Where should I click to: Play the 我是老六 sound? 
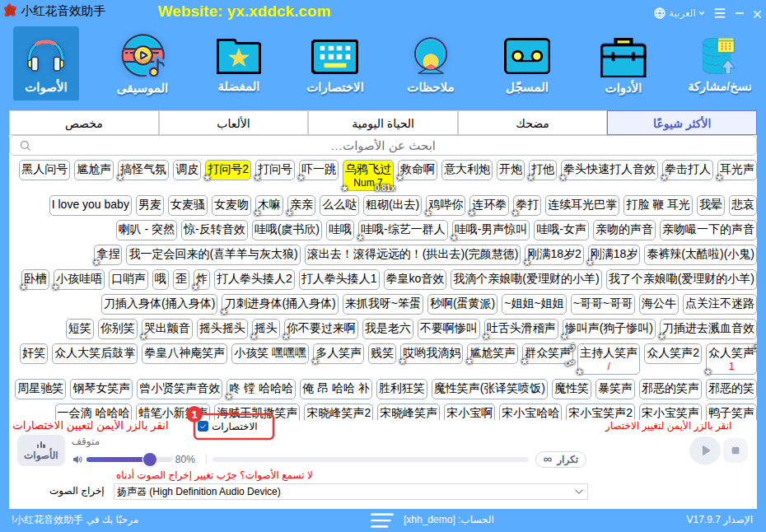[x=388, y=329]
